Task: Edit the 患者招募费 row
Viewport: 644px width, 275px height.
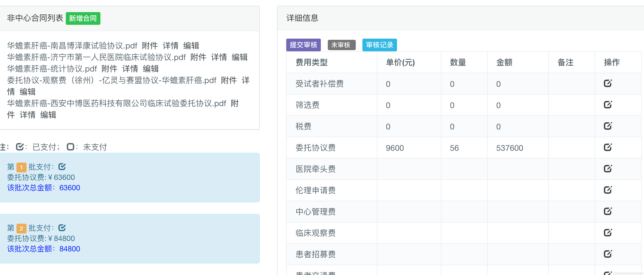Action: tap(608, 254)
